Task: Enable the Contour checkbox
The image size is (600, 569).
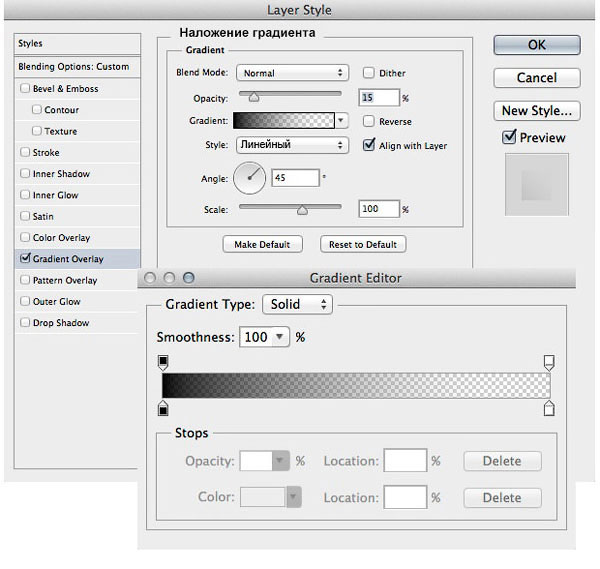Action: click(37, 109)
